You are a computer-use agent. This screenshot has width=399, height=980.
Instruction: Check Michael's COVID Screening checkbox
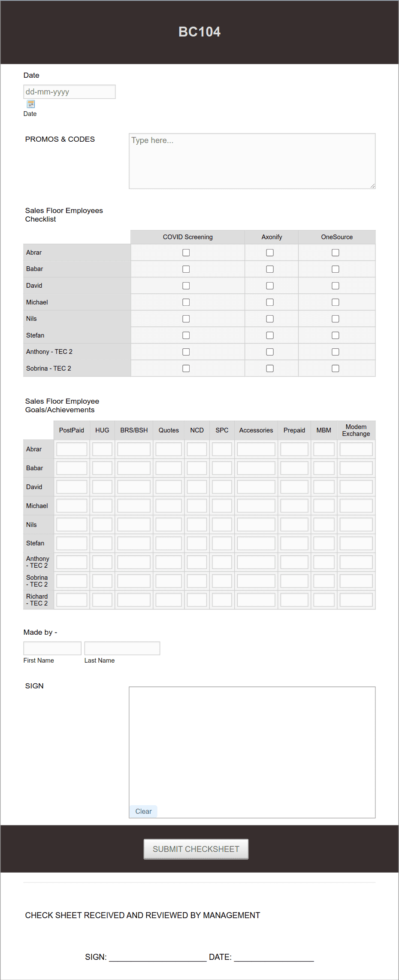(x=186, y=302)
